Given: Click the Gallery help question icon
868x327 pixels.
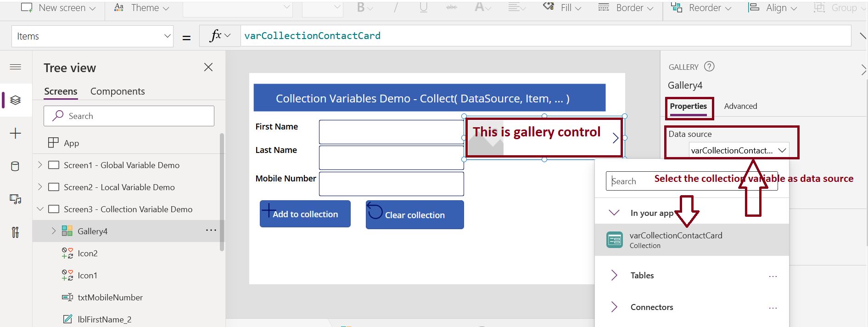Looking at the screenshot, I should click(x=709, y=67).
